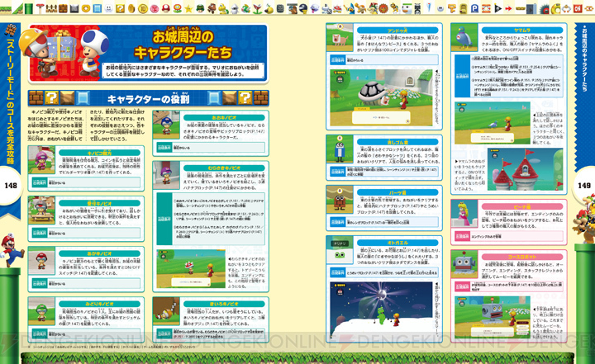Viewport: 595px width, 364px height.
Task: Select the コースロボット robot portrait
Action: [x=464, y=264]
